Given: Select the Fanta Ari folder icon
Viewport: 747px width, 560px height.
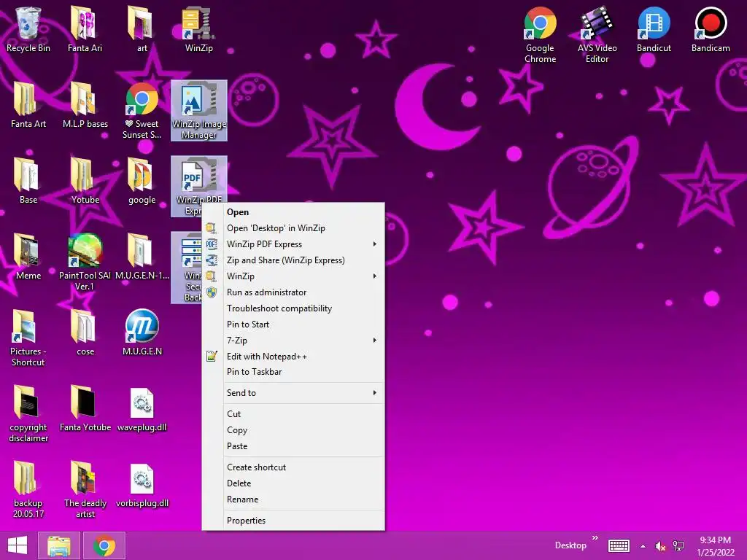Looking at the screenshot, I should [x=85, y=29].
